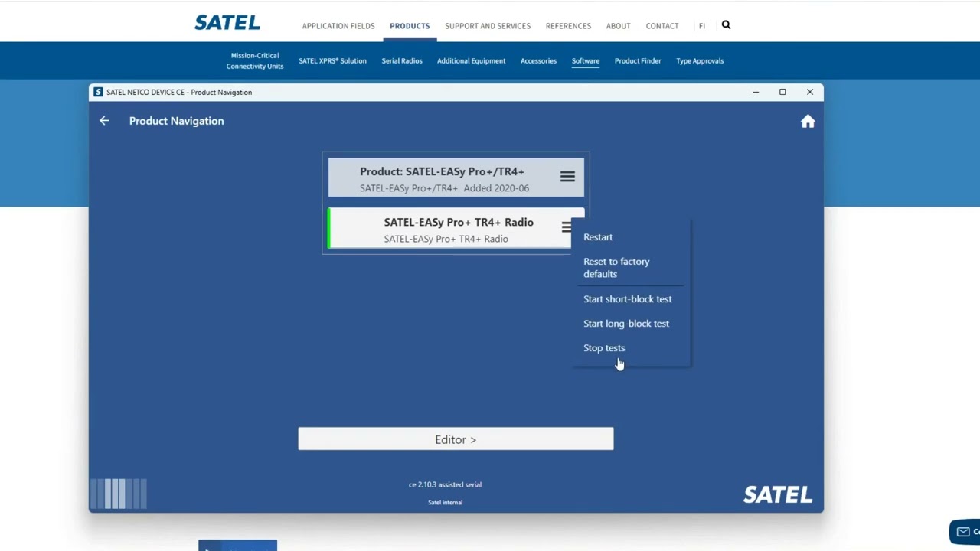The width and height of the screenshot is (980, 551).
Task: Go to home via house icon
Action: click(x=808, y=121)
